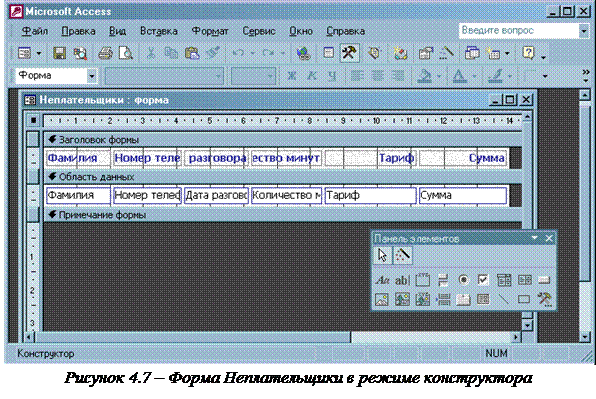
Task: Click the Print toolbar icon
Action: (105, 53)
